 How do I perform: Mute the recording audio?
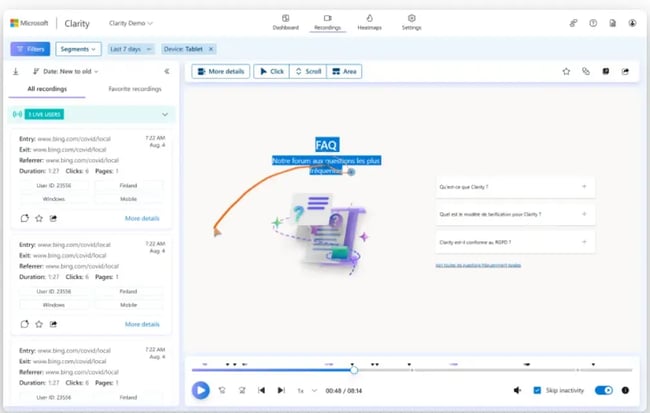517,390
